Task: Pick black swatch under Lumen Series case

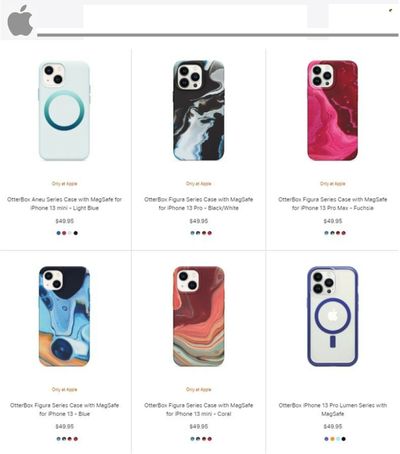Action: coord(344,439)
